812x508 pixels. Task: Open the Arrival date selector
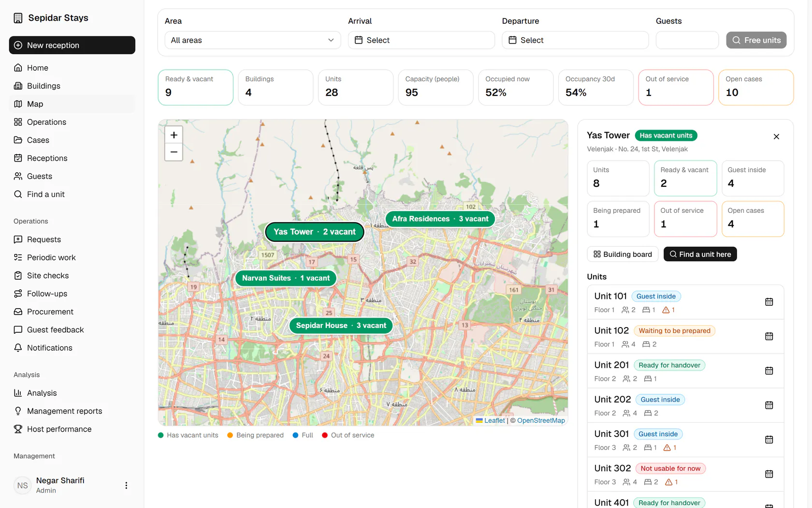[421, 40]
